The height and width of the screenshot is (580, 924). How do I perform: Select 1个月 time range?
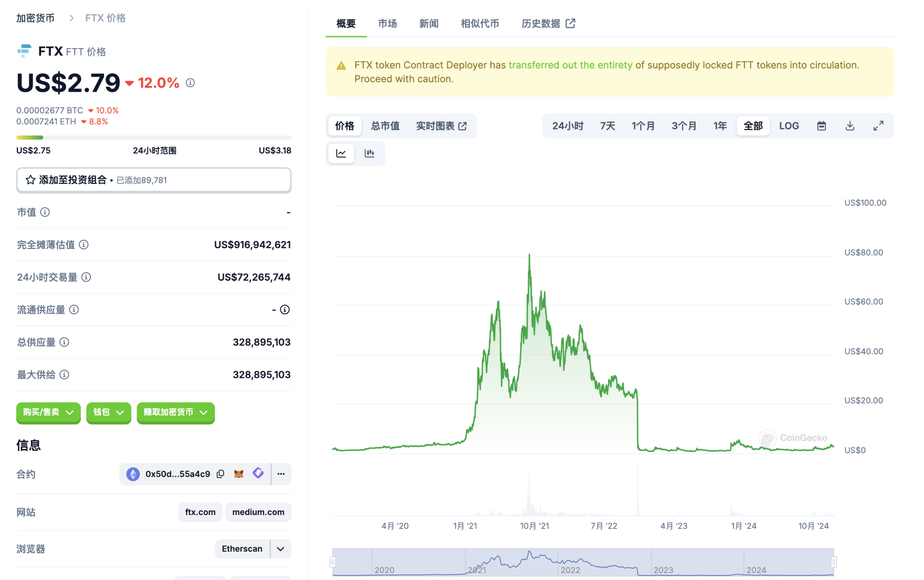643,126
